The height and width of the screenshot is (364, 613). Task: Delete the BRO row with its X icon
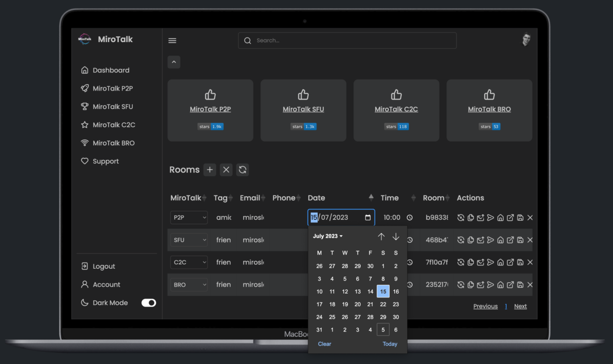pos(530,284)
